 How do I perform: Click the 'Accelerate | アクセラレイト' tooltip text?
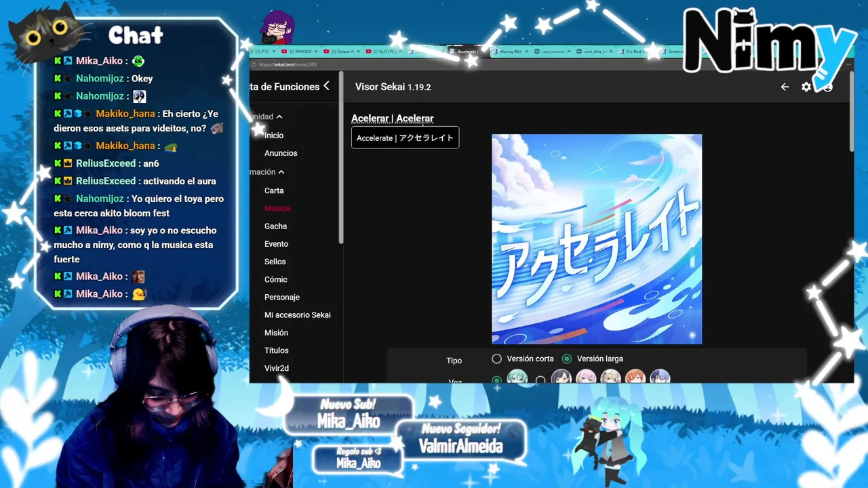405,138
